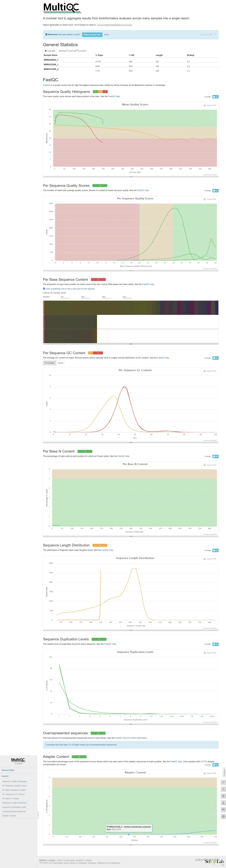This screenshot has width=226, height=868.
Task: Open FastQC help for further information link
Action: pos(131,738)
